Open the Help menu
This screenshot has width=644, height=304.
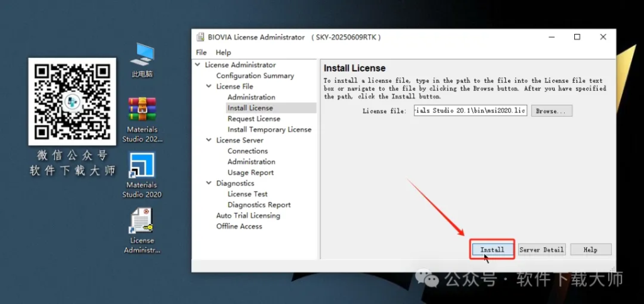223,52
